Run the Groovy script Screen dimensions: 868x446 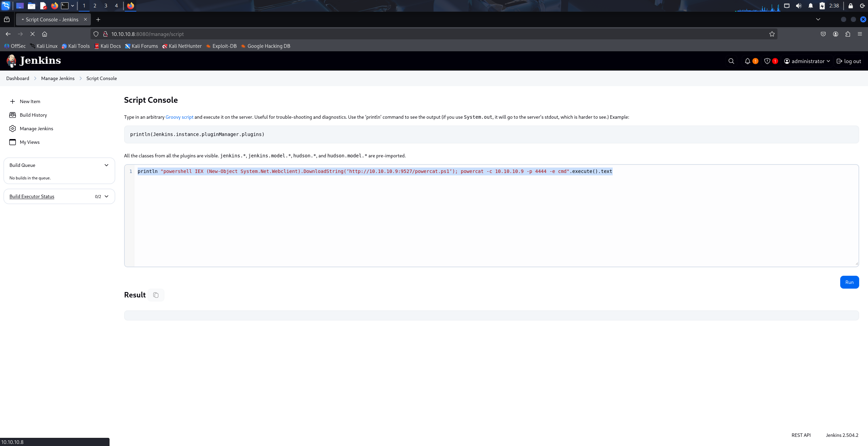[x=849, y=282]
